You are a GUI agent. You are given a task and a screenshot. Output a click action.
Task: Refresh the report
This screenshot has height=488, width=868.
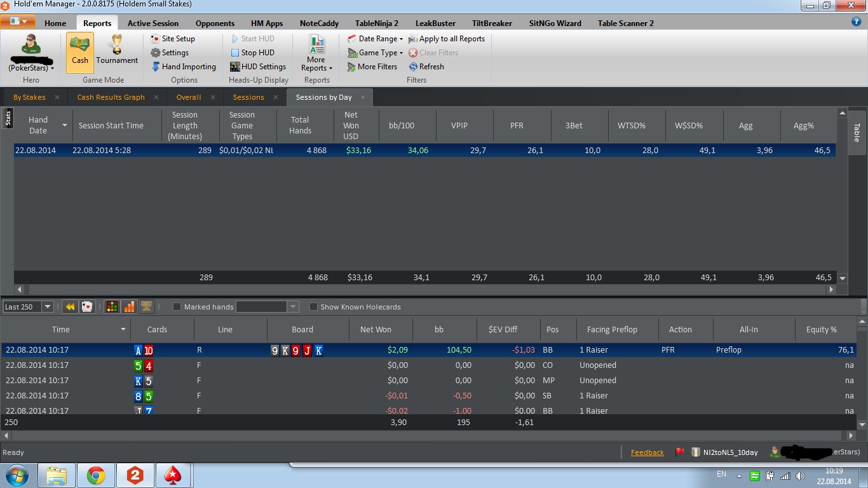point(426,67)
